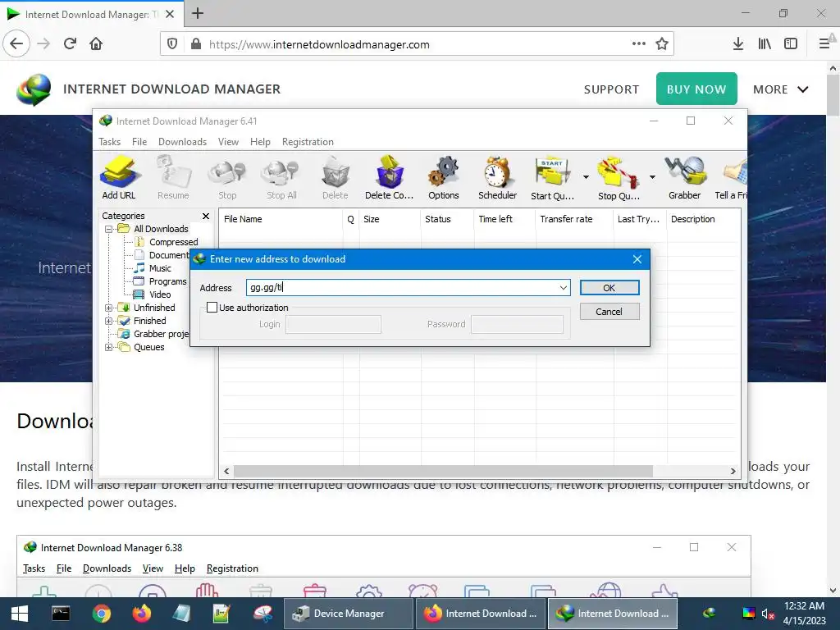Close the Enter new address dialog
This screenshot has height=630, width=840.
[x=637, y=259]
